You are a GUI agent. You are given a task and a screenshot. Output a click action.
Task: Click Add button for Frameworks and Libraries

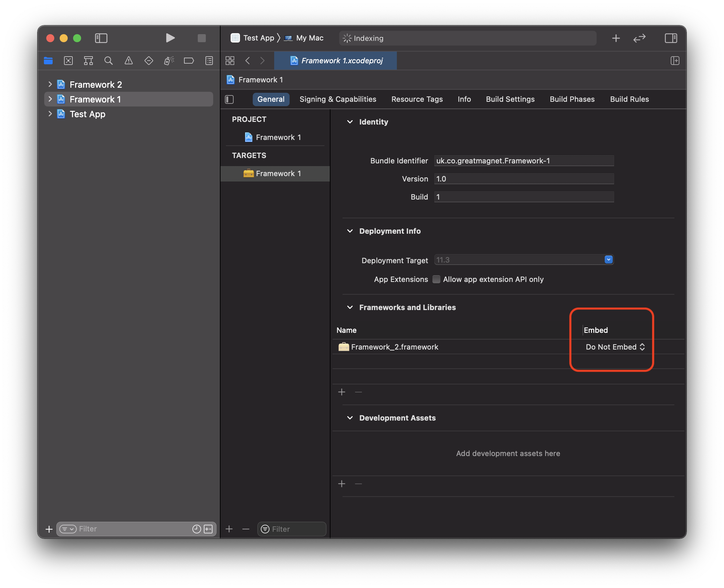342,391
